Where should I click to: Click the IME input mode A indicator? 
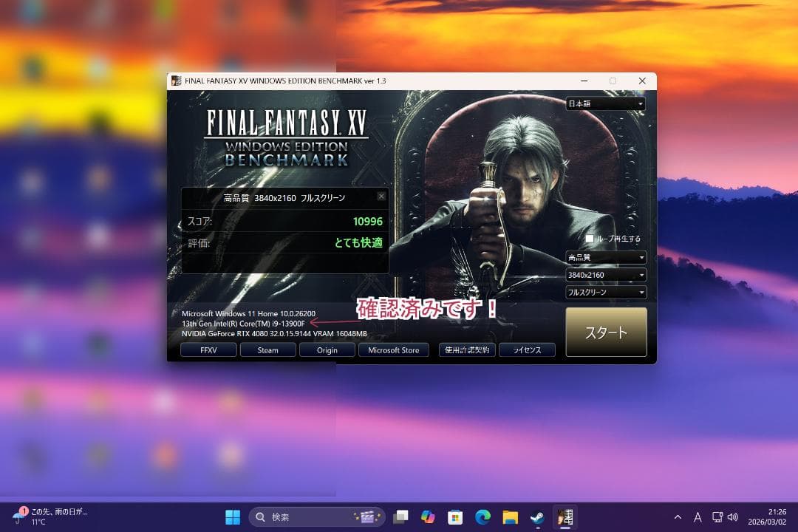pos(698,517)
